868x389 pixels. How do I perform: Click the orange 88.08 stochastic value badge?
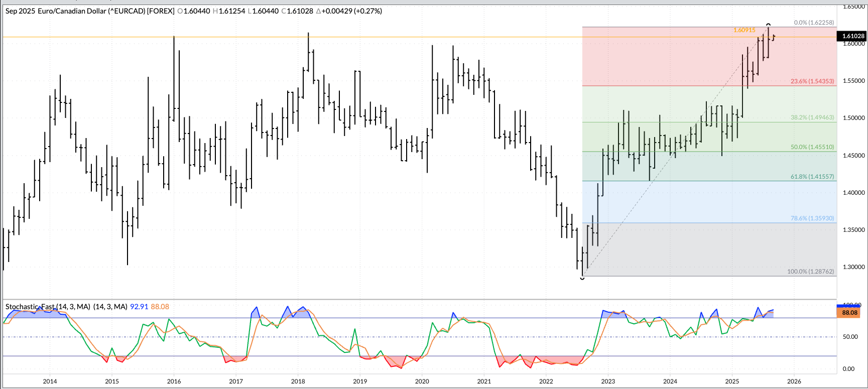coord(849,313)
